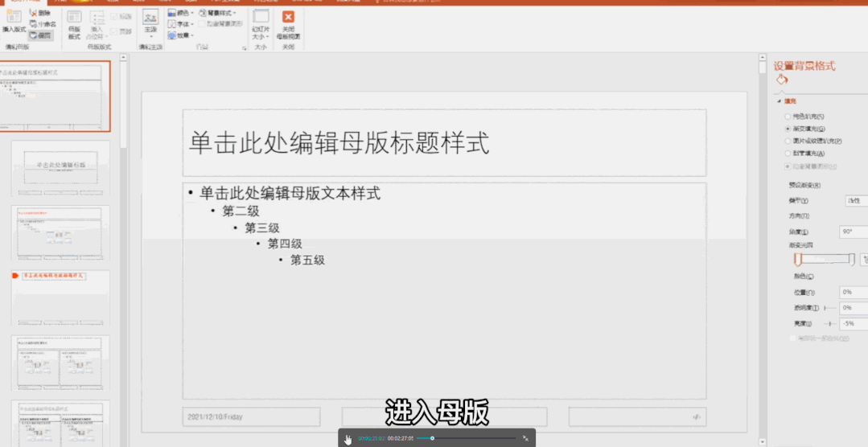Click the exit-fullscreen icon in the video player bar
This screenshot has height=447, width=868.
[x=525, y=438]
